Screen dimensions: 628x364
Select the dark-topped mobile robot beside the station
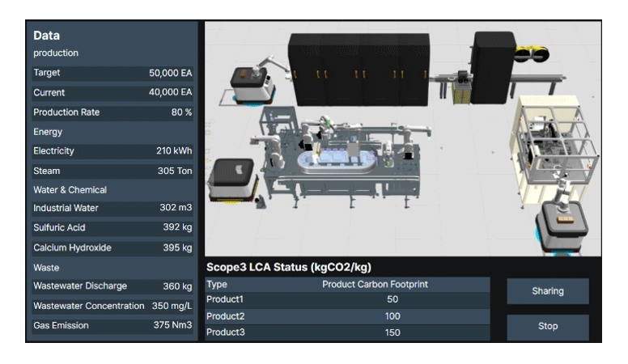coord(233,180)
